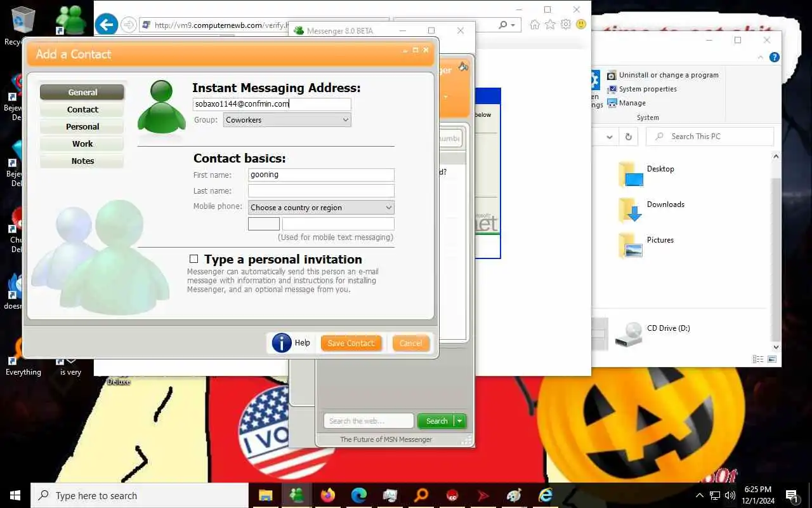The image size is (812, 508).
Task: Open the notification center icon
Action: [x=791, y=495]
